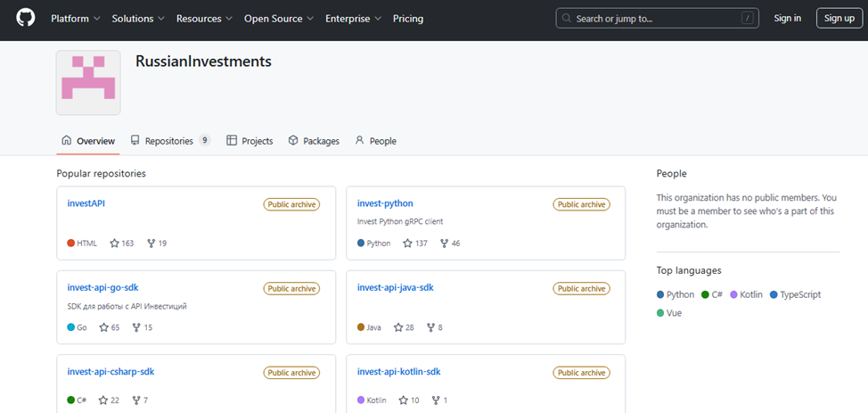Click the Public archive badge on investAPI
This screenshot has width=868, height=413.
[291, 204]
